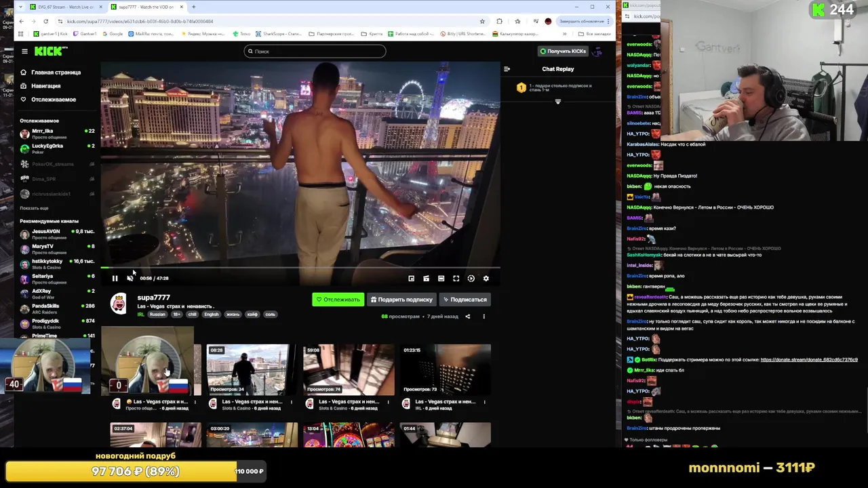Open options menu of 06:28 VOD card

coord(292,402)
